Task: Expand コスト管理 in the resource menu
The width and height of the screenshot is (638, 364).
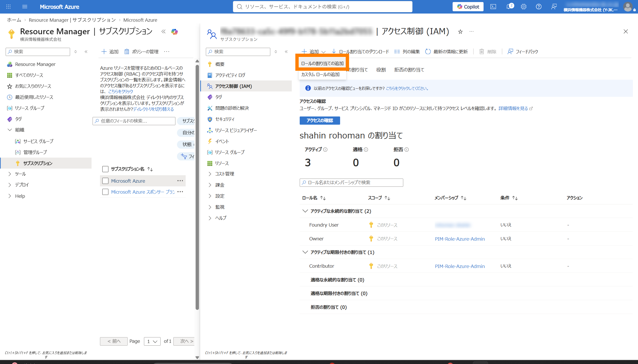Action: [210, 174]
